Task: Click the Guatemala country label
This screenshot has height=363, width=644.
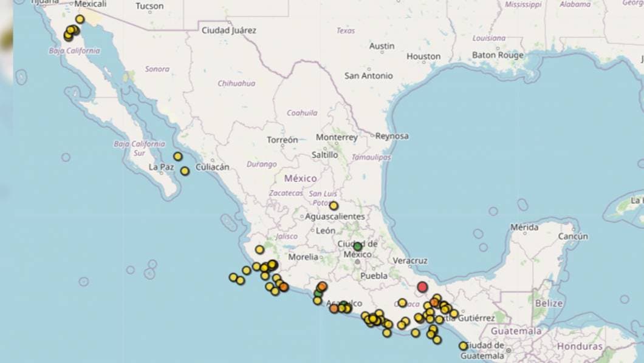Action: tap(516, 331)
